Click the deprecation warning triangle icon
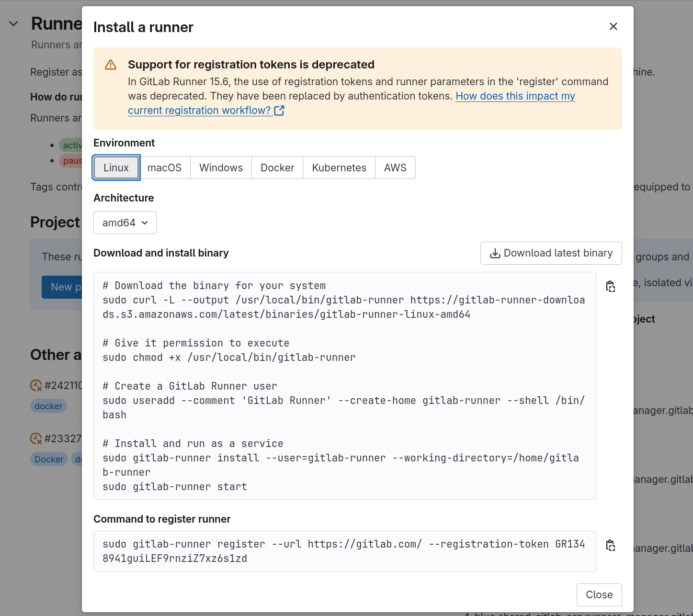The image size is (693, 616). point(111,65)
